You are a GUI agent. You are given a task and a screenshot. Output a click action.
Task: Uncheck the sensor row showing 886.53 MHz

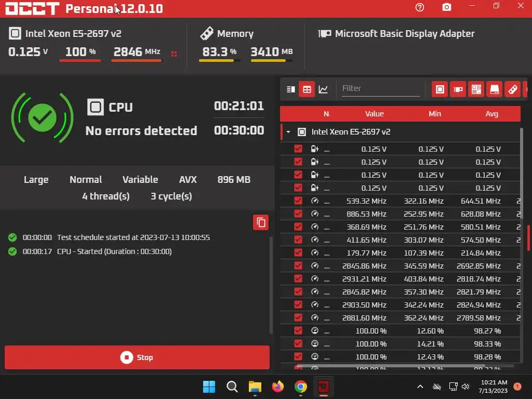(x=298, y=214)
